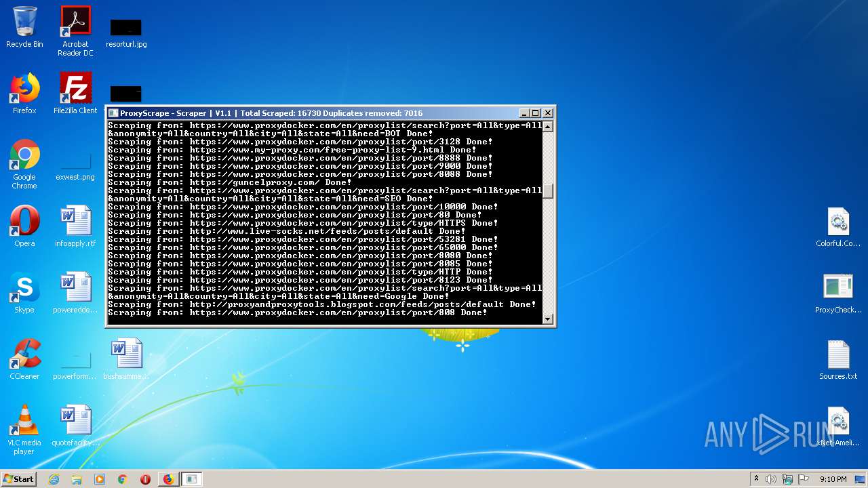Click the guncelproxy.com line in console
Viewport: 868px width, 488px height.
tap(230, 182)
